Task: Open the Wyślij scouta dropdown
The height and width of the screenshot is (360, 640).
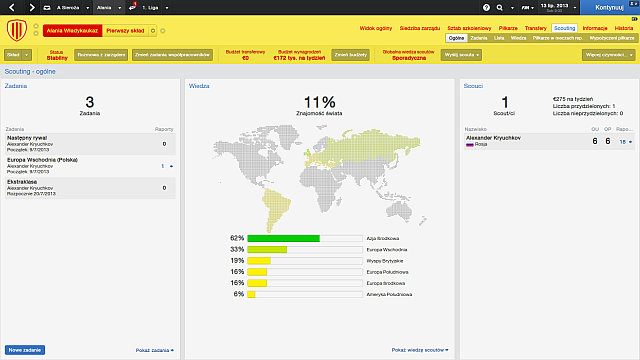Action: click(x=461, y=55)
